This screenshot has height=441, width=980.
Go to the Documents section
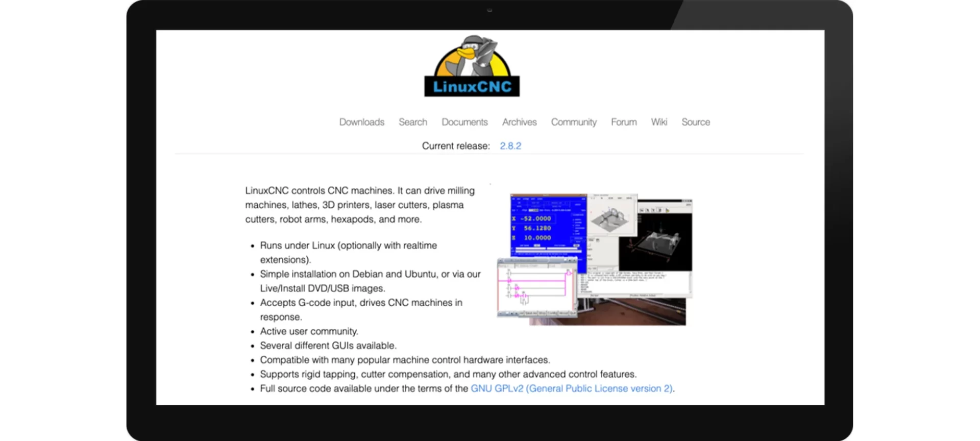pos(464,122)
